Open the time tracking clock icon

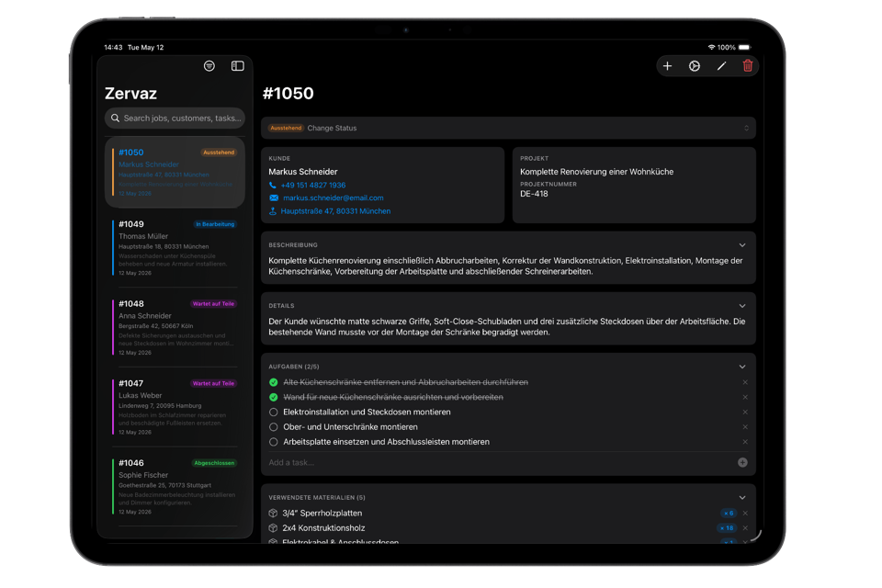point(695,66)
